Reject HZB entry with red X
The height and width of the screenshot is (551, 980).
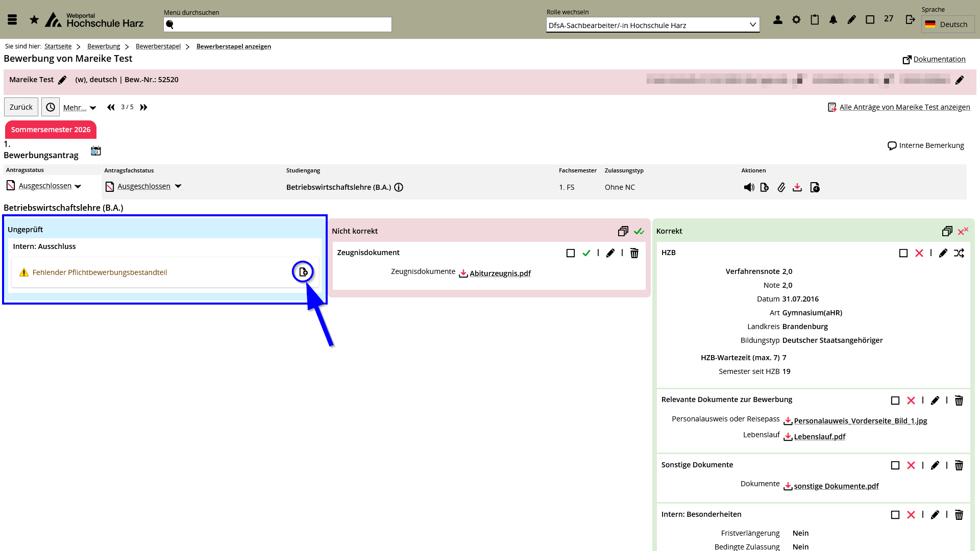919,253
